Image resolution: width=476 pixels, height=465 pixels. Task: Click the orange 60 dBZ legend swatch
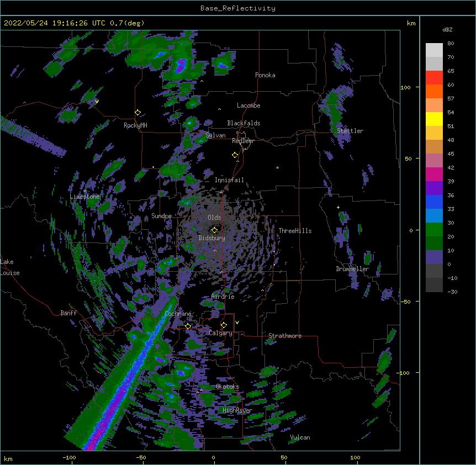pos(434,91)
